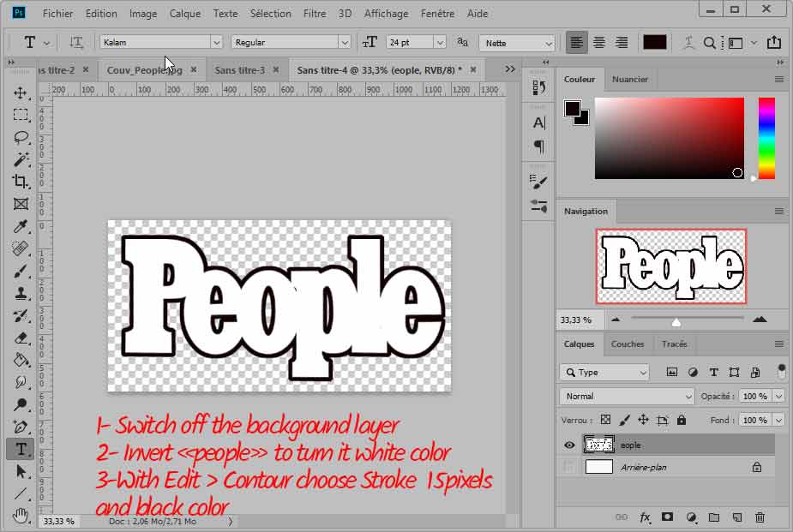Toggle text orientation in options bar

pos(76,43)
